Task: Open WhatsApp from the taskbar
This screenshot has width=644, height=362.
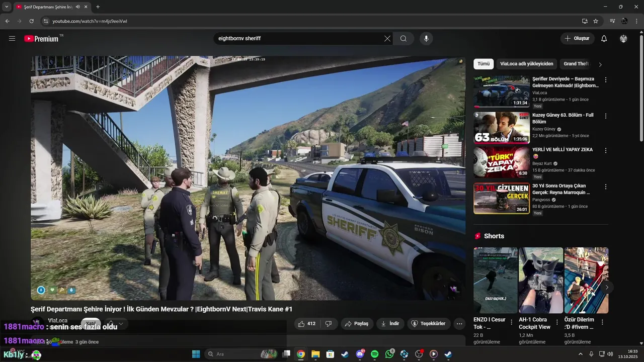Action: tap(389, 354)
